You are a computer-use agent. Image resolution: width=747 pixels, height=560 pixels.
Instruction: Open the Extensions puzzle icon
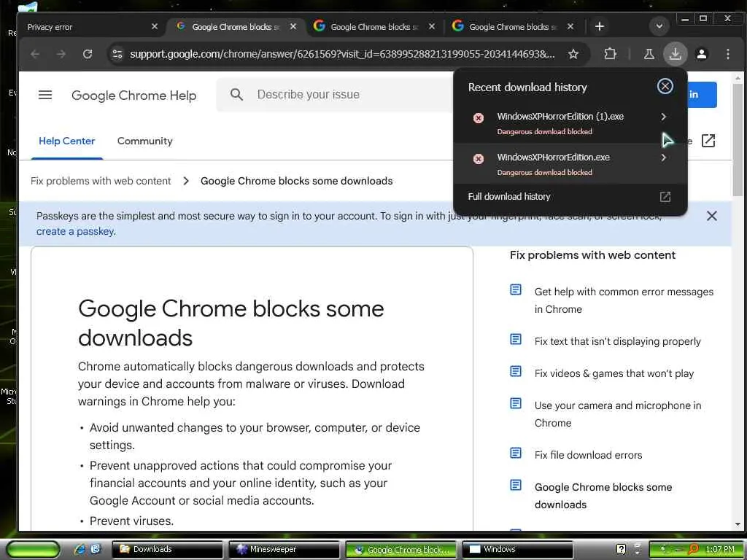[610, 54]
